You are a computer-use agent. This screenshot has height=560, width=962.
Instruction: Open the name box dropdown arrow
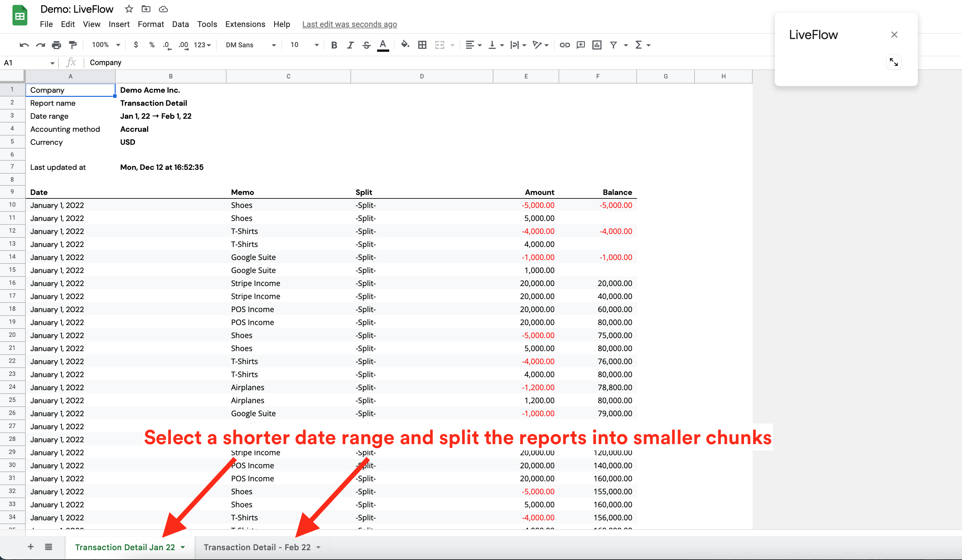pyautogui.click(x=52, y=63)
